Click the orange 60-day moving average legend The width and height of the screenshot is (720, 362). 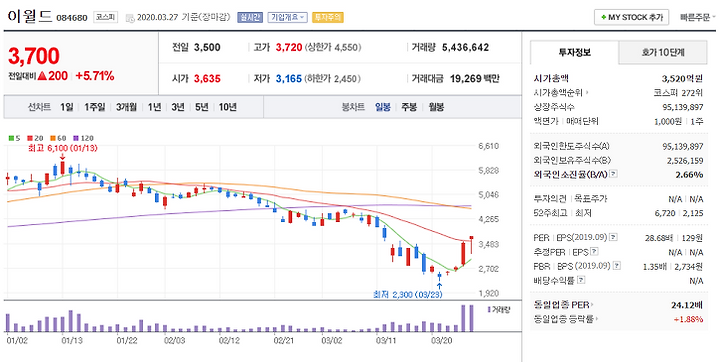[x=58, y=138]
